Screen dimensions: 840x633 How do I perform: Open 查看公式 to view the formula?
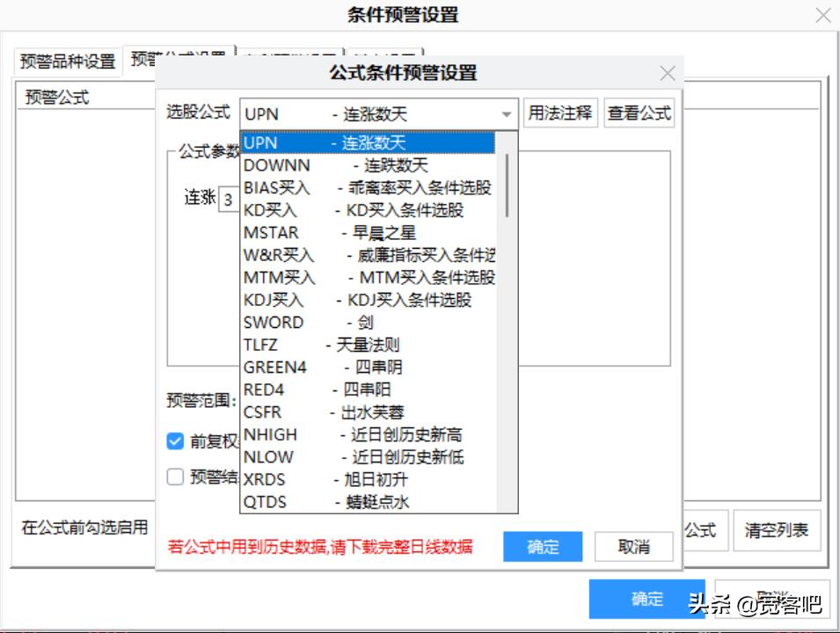pos(639,112)
